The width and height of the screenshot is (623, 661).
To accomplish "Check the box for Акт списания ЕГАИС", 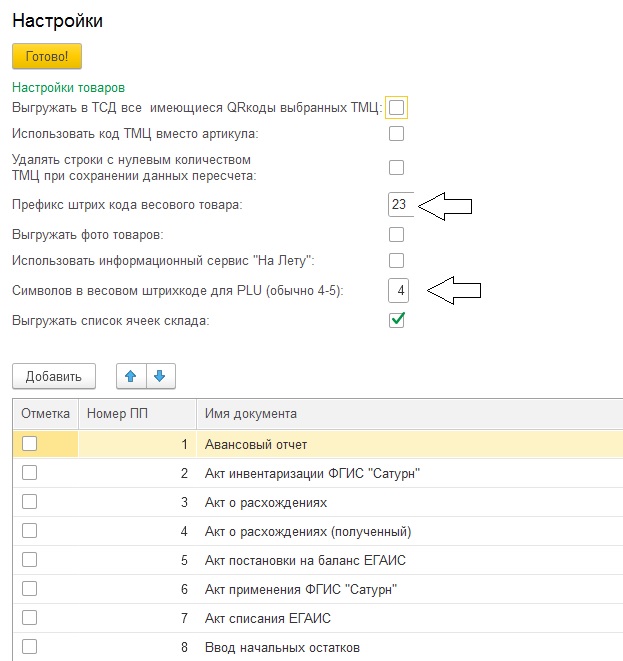I will coord(30,619).
